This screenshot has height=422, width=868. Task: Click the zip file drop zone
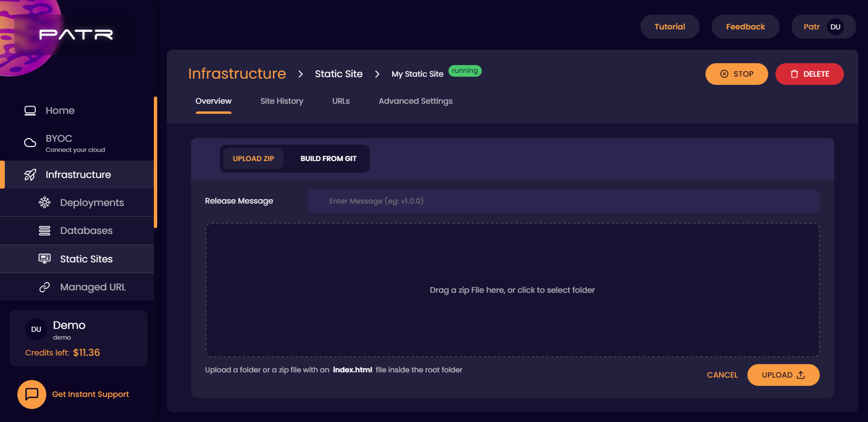(x=513, y=290)
